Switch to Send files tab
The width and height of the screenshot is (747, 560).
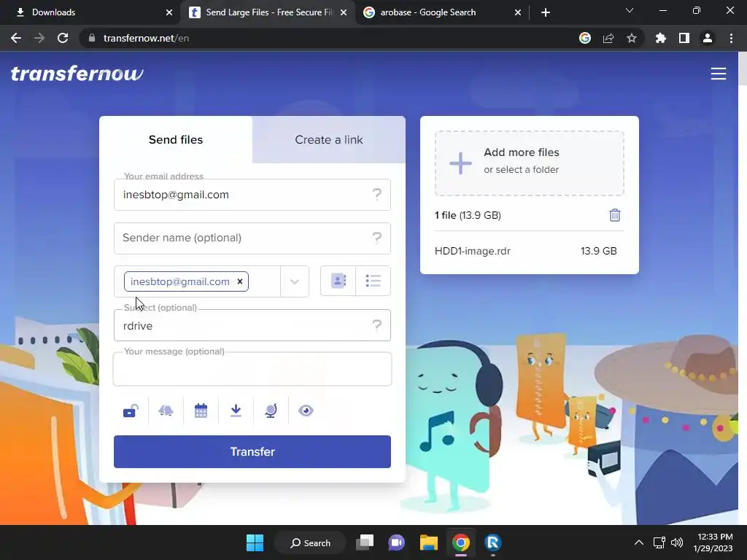pos(176,139)
